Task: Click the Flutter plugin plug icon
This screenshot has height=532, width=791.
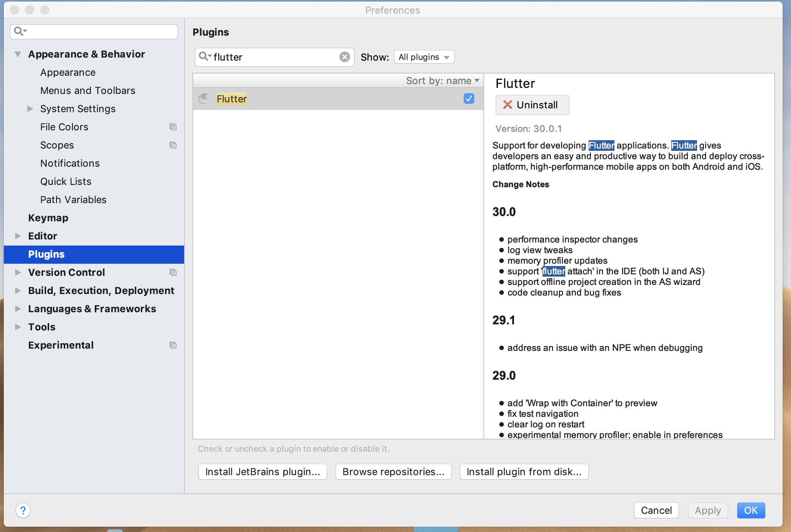Action: [x=204, y=99]
